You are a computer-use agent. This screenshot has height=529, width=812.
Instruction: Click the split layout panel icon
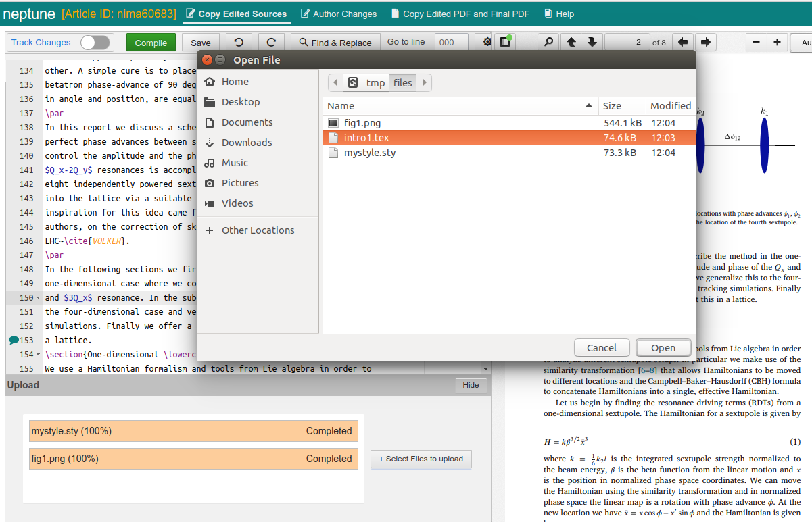click(505, 43)
